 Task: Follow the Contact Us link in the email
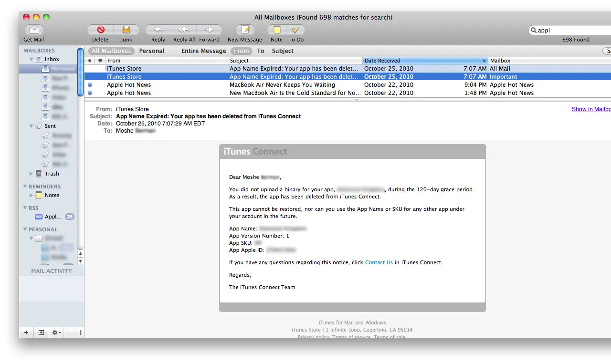[x=379, y=262]
